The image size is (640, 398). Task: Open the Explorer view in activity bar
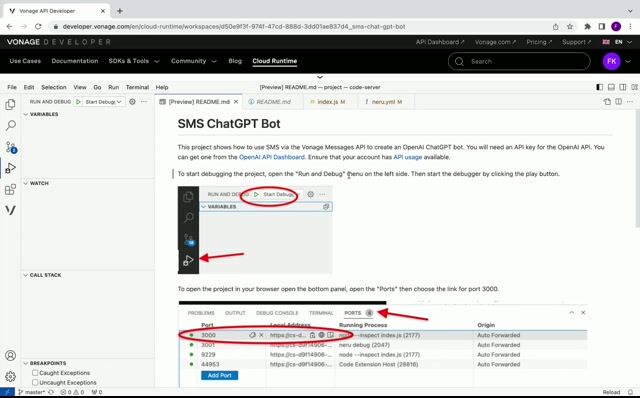[11, 105]
